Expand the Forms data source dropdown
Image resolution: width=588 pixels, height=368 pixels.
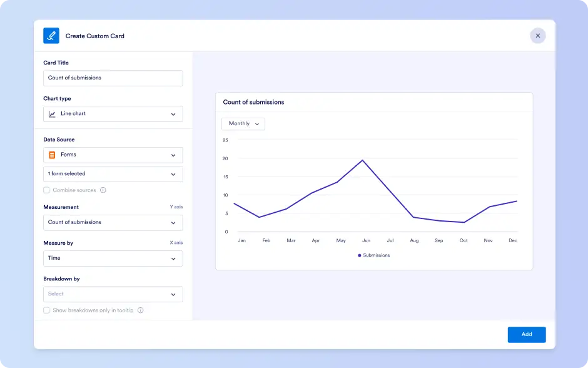[113, 155]
